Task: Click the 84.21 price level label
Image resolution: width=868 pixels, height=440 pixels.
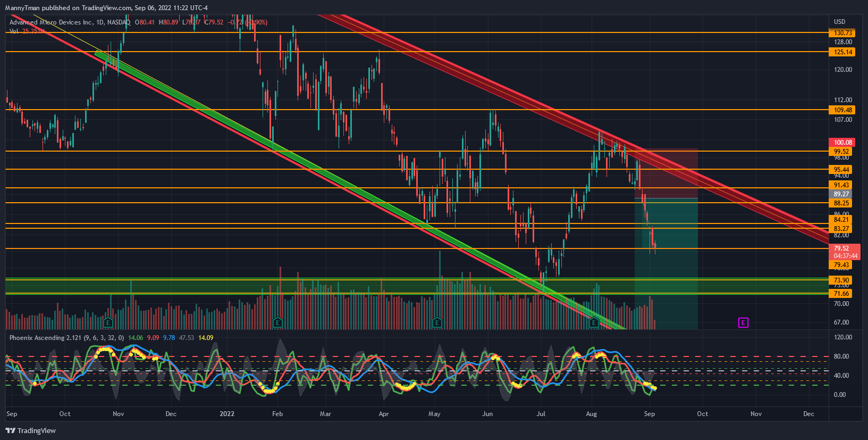Action: pyautogui.click(x=841, y=220)
